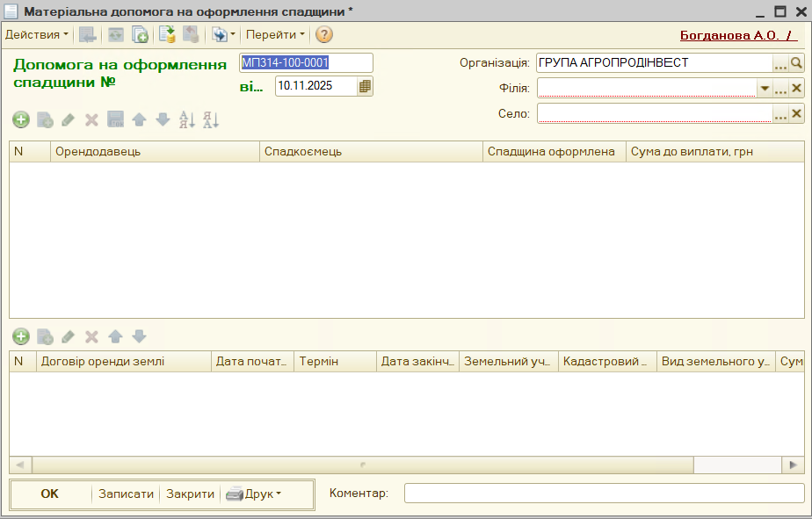Image resolution: width=812 pixels, height=519 pixels.
Task: Click the horizontal scrollbar's left arrow
Action: [x=20, y=465]
